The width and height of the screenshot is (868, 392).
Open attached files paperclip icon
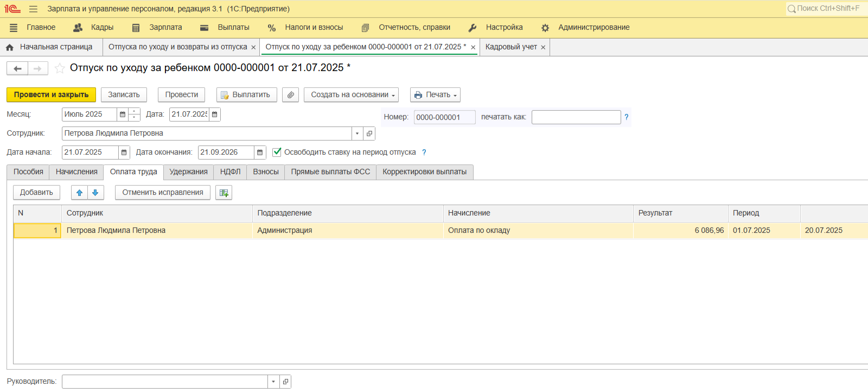(291, 95)
